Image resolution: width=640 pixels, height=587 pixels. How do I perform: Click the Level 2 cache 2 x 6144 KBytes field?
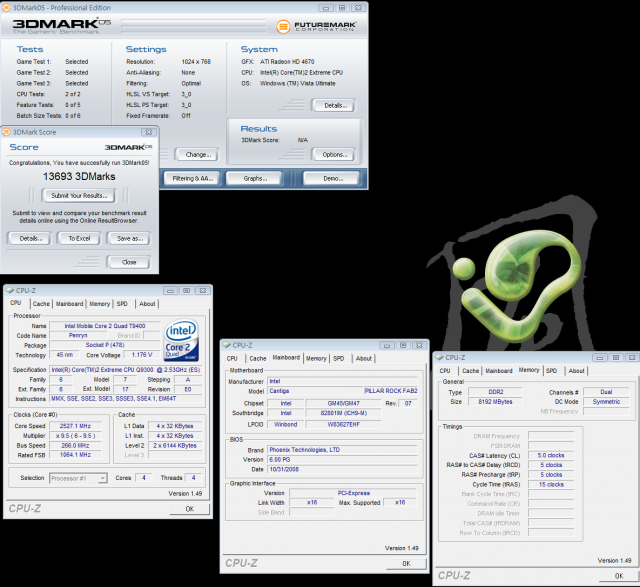pyautogui.click(x=175, y=445)
